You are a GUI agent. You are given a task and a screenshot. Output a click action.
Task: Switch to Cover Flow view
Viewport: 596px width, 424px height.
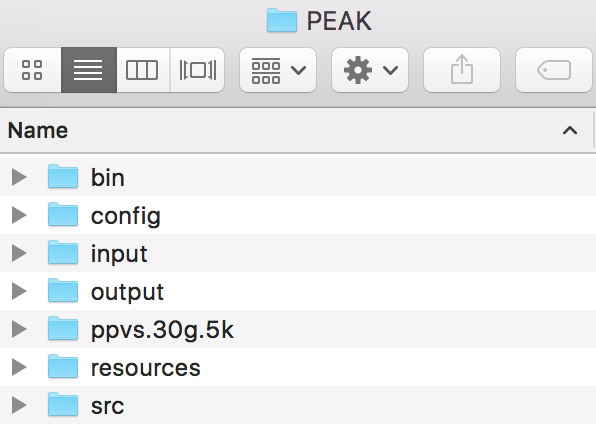(x=197, y=70)
